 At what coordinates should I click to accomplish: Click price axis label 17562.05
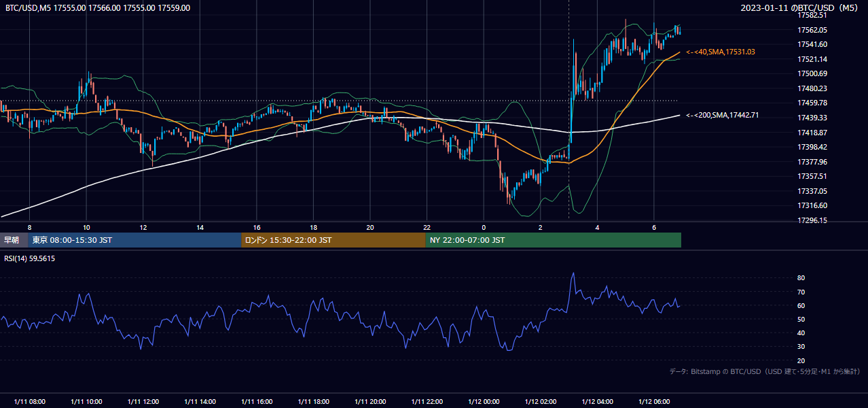tap(812, 30)
